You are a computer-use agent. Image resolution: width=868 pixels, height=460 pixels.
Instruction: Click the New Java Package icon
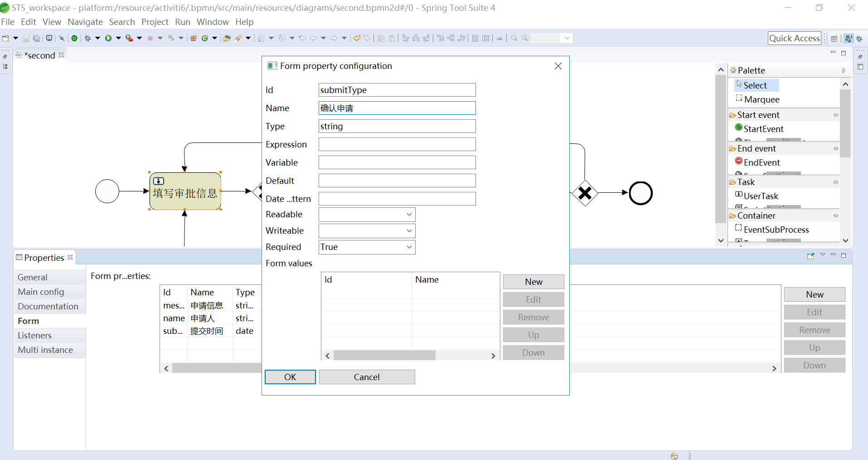[194, 39]
